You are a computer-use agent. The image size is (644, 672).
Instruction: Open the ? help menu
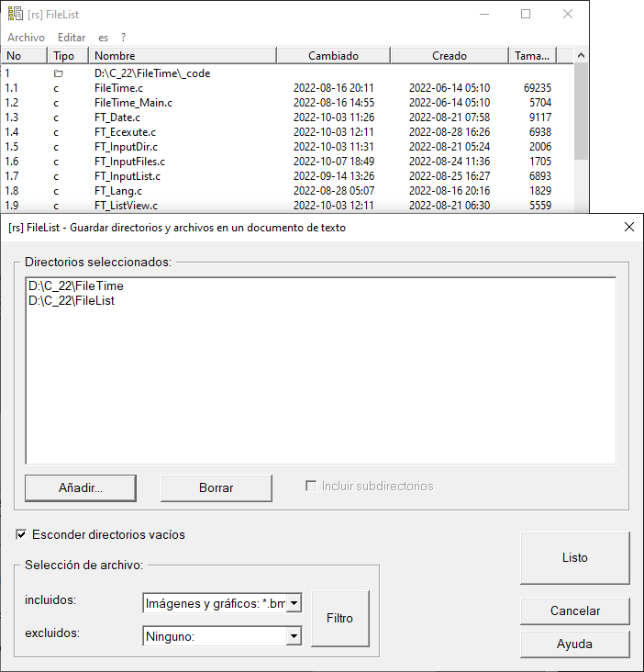click(x=123, y=38)
